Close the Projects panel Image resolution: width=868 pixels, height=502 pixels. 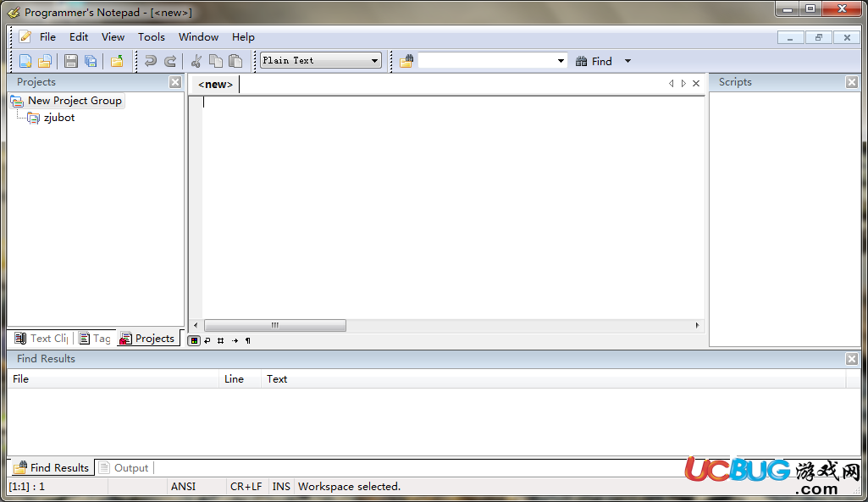175,82
